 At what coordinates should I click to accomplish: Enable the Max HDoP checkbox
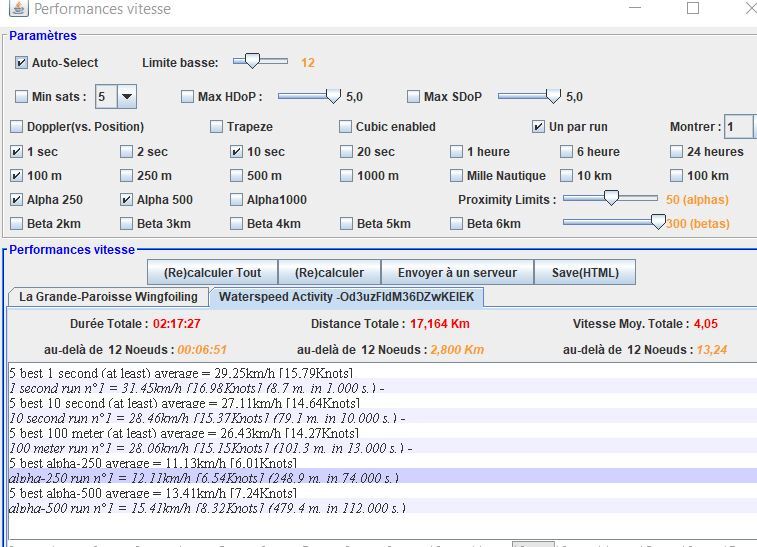point(187,97)
